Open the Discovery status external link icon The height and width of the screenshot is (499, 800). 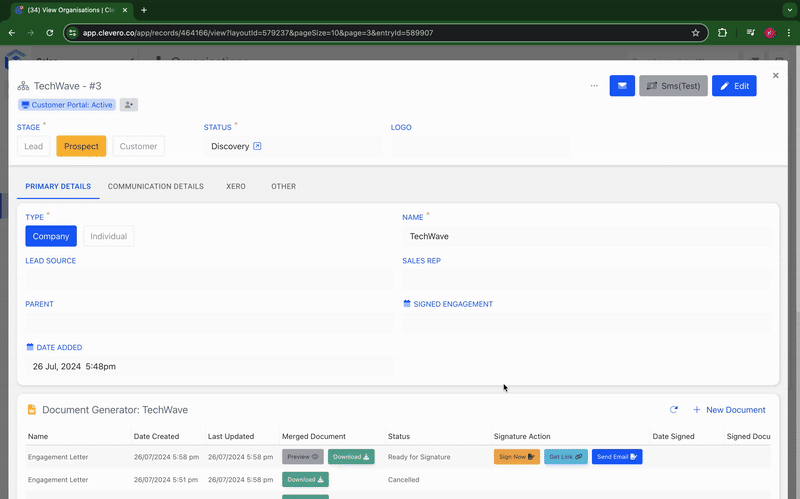click(x=257, y=146)
